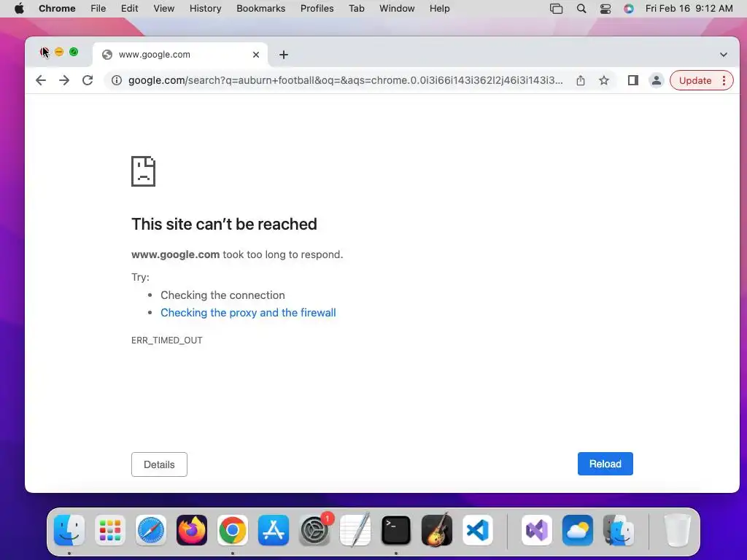Open Launchpad from the Dock

click(110, 530)
